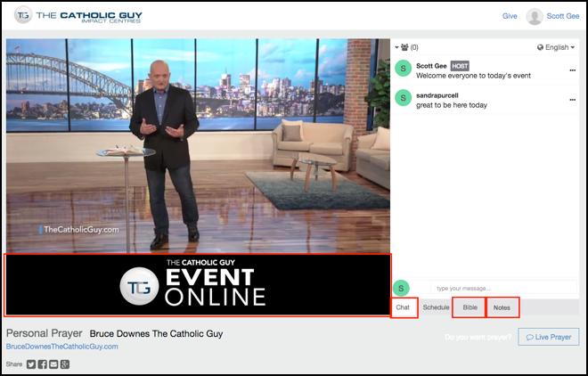
Task: Open options menu for sandrapurcell's message
Action: pyautogui.click(x=572, y=100)
